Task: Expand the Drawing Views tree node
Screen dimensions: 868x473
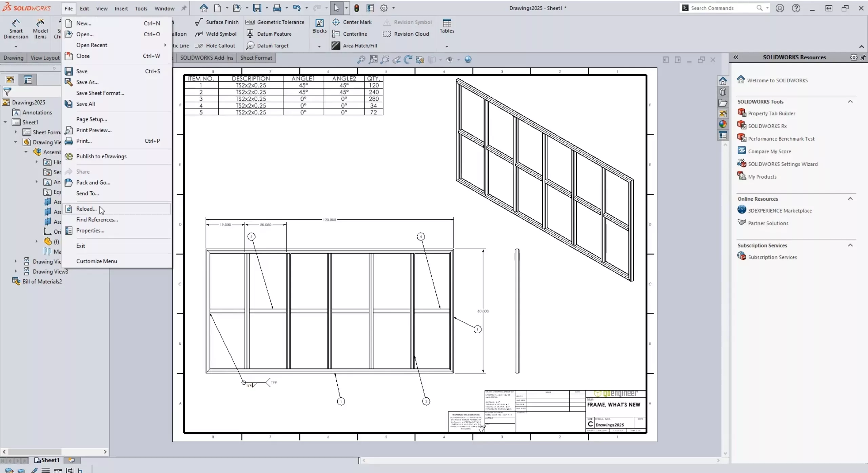Action: click(16, 261)
